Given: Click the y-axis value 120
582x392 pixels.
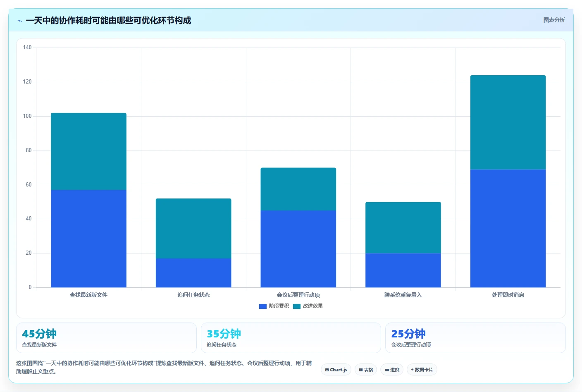Looking at the screenshot, I should [x=27, y=82].
